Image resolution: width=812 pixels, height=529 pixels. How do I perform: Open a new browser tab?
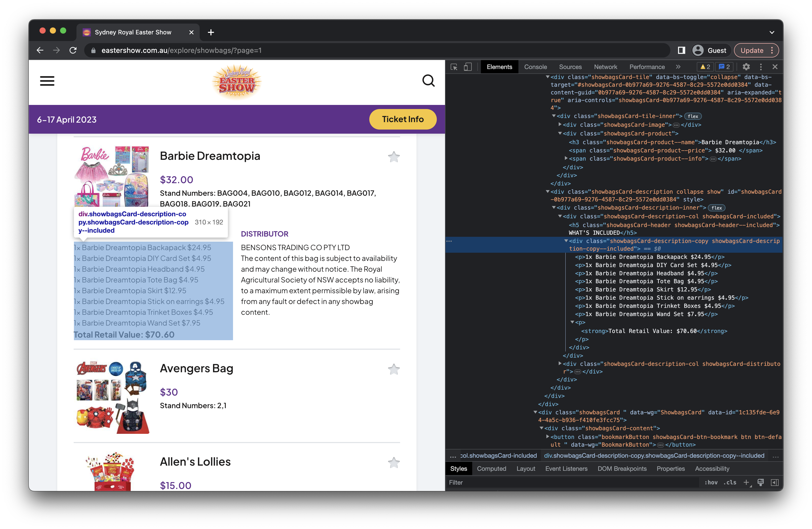pos(211,32)
